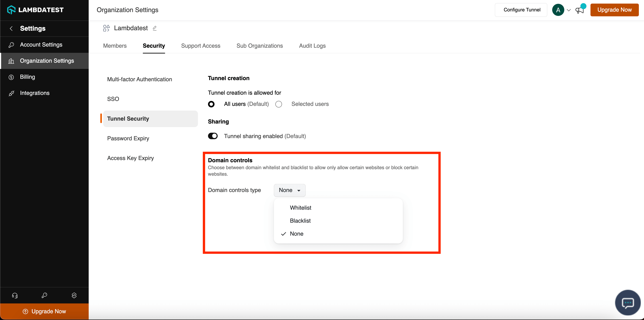This screenshot has width=644, height=320.
Task: Choose Whitelist from the dropdown list
Action: coord(301,208)
